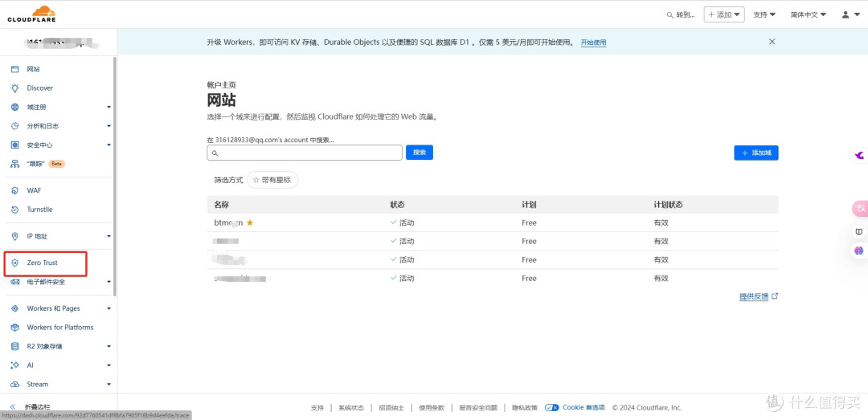Click the Workers for Platforms icon
The image size is (868, 420).
coord(15,327)
